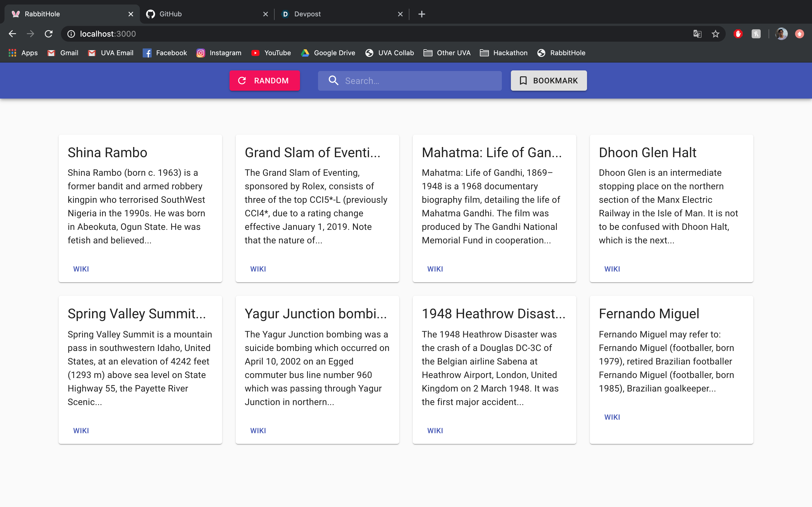812x507 pixels.
Task: Open the WIKI link on the Shina Rambo card
Action: (x=81, y=269)
